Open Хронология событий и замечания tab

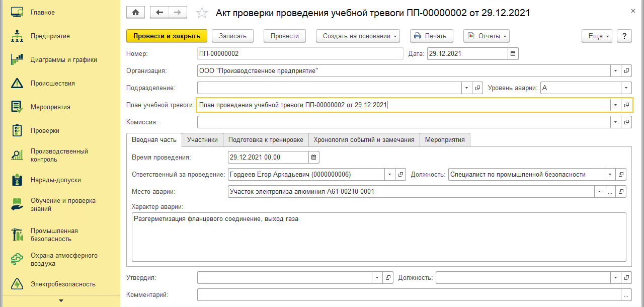pos(364,140)
